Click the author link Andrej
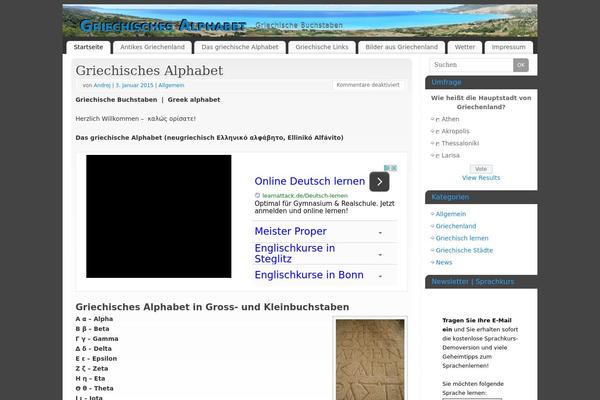Screen dimensions: 600x400 (x=102, y=85)
